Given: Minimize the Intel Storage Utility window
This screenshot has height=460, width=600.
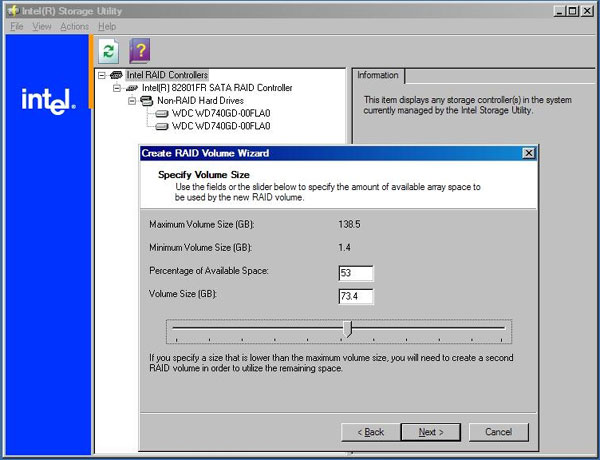Looking at the screenshot, I should pos(559,11).
